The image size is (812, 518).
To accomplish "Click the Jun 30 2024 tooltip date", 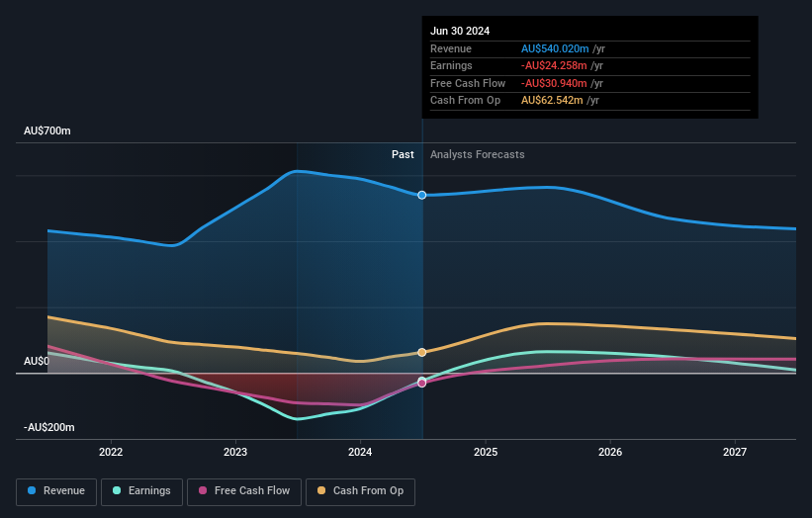I will tap(460, 31).
